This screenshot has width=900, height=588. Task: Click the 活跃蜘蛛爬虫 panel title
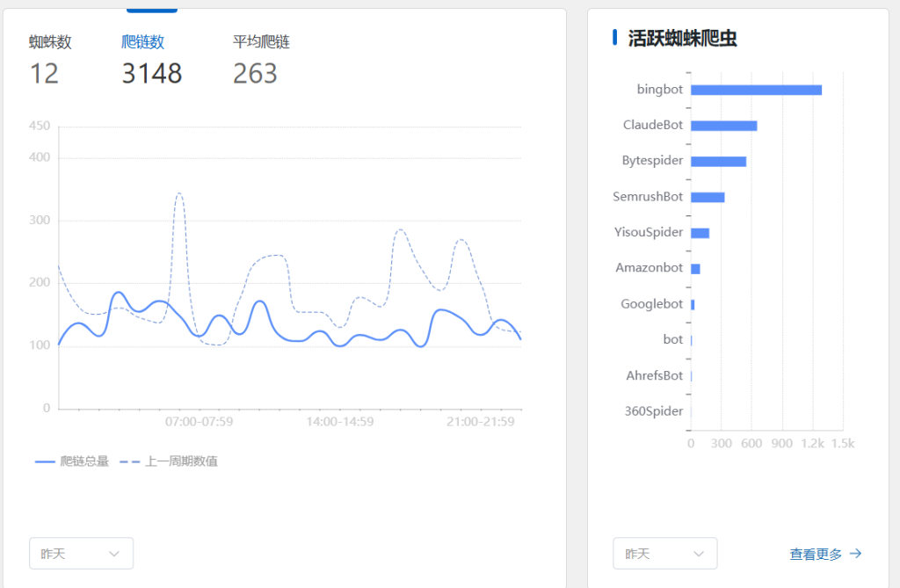(682, 39)
